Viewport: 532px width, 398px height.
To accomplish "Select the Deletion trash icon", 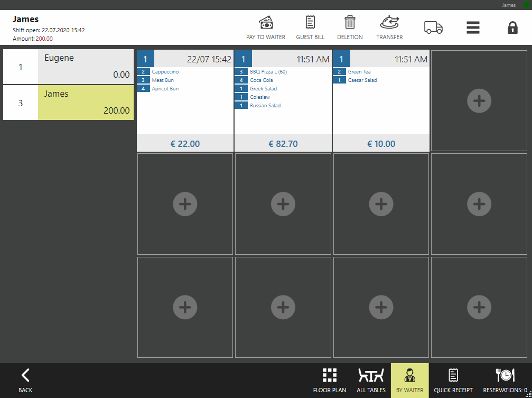I will [x=350, y=27].
